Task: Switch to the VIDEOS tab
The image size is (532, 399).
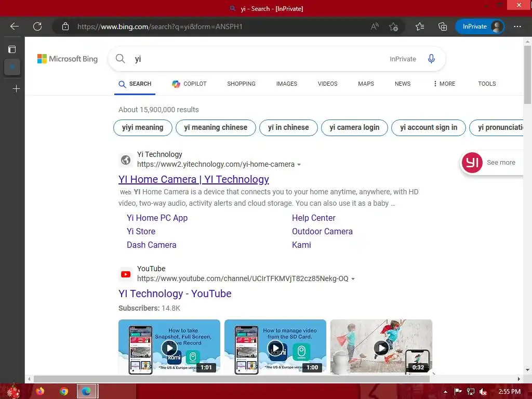Action: point(327,84)
